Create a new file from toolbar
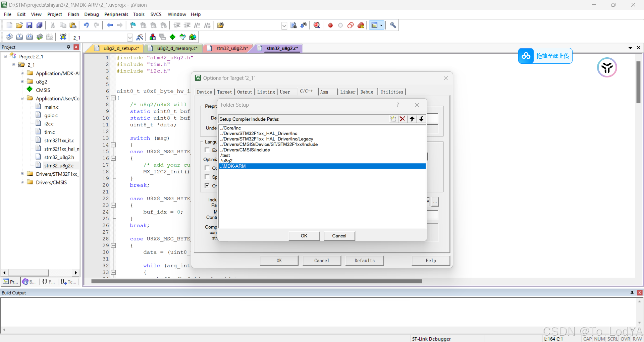Screen dimensions: 644x342 9,25
